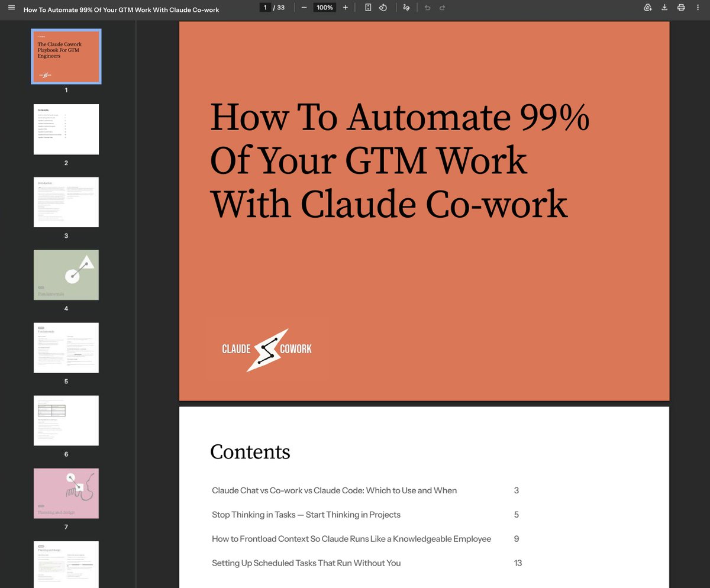710x588 pixels.
Task: Click the fit to page icon
Action: pos(368,8)
